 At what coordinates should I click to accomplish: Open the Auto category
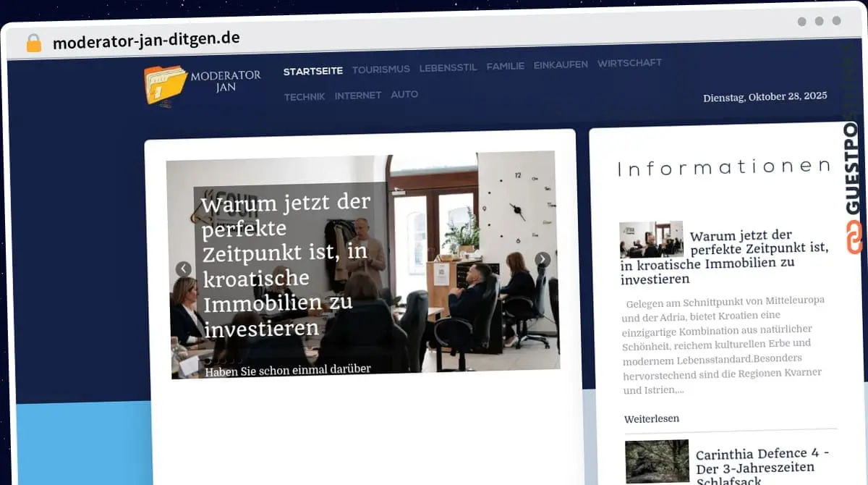click(405, 94)
